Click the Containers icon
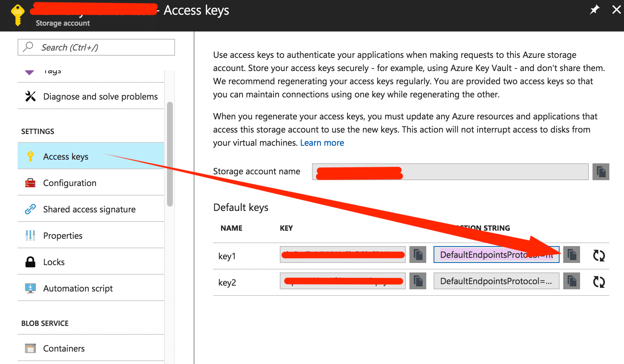Screen dimensions: 624x364 30,348
